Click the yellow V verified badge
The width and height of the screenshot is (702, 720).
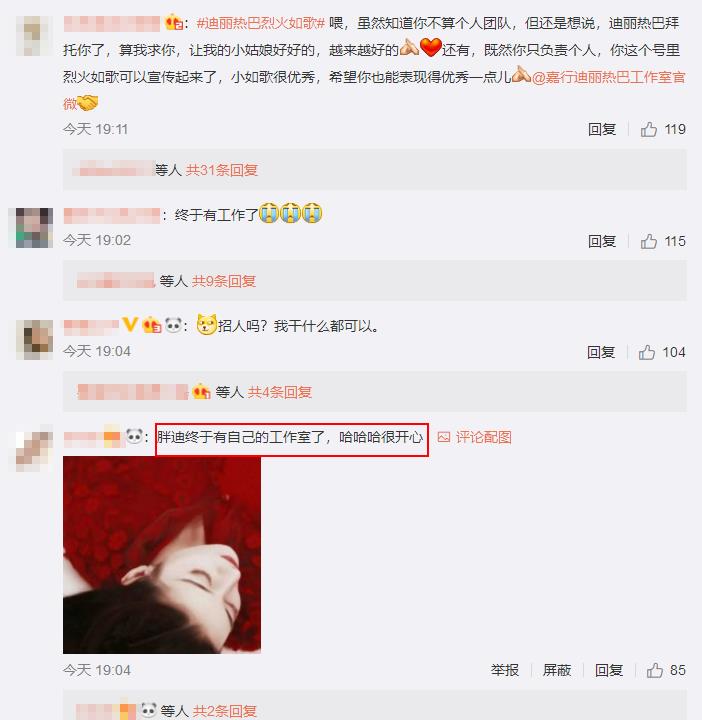point(130,325)
